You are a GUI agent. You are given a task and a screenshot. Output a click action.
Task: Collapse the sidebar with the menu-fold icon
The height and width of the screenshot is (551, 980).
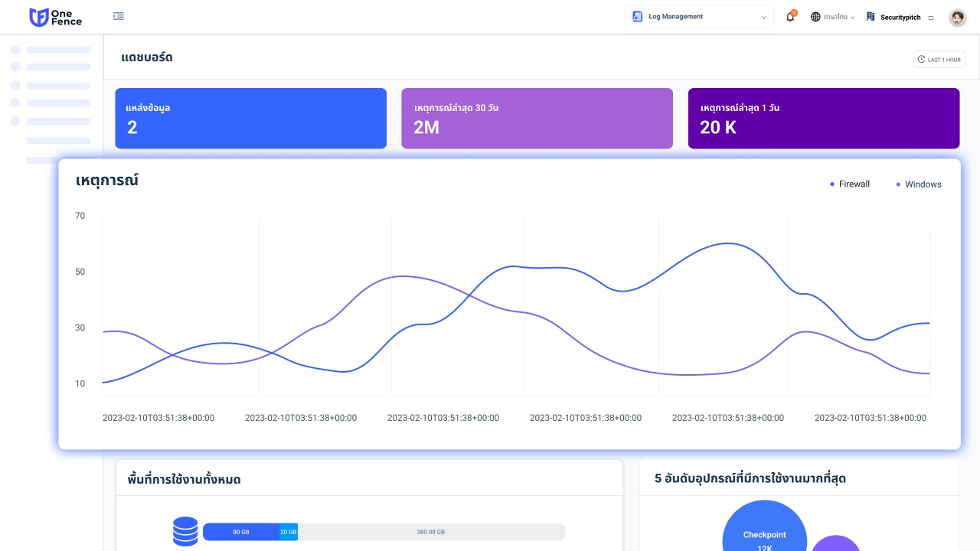(x=118, y=16)
